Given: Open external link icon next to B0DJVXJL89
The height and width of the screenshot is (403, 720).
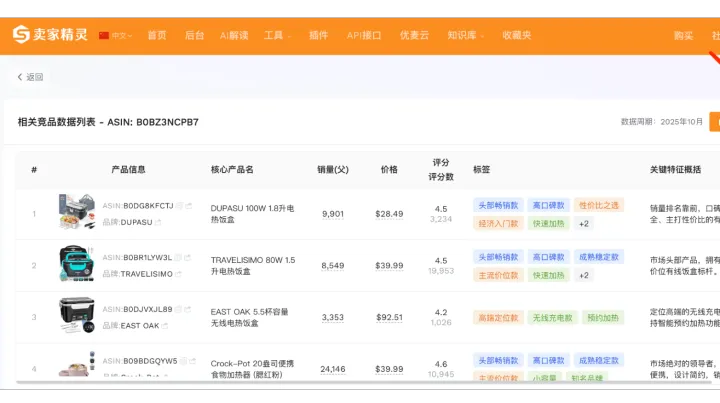Looking at the screenshot, I should point(187,309).
